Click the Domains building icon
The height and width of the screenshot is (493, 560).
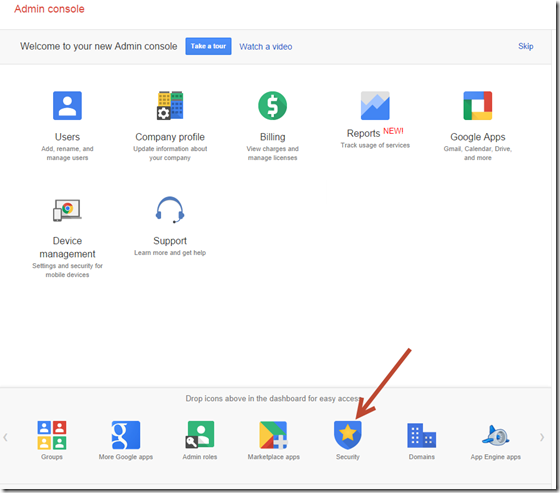click(422, 435)
